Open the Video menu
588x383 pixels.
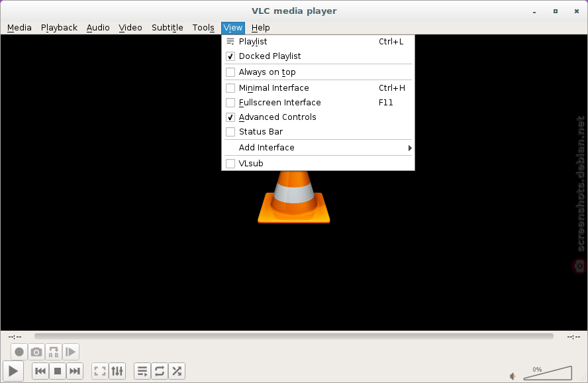tap(130, 28)
